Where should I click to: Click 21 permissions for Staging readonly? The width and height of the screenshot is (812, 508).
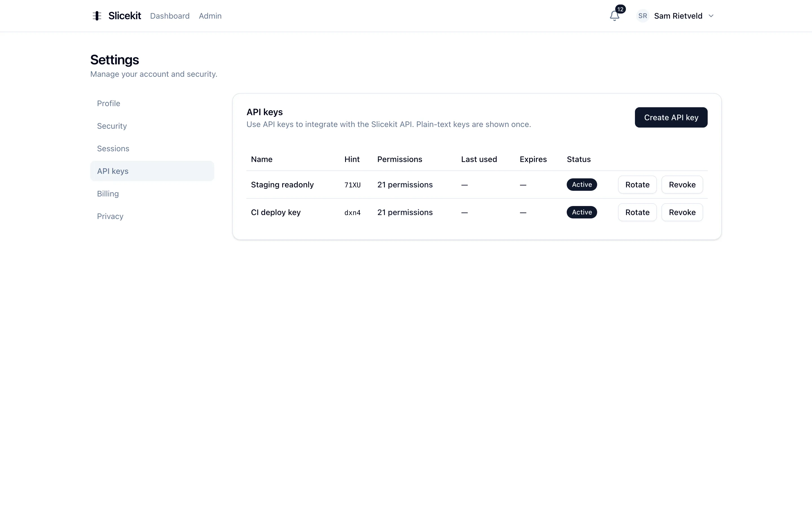pos(405,185)
